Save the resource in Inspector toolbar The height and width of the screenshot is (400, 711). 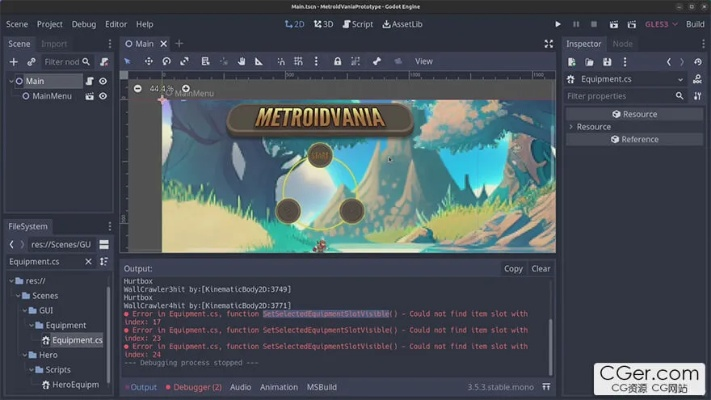click(607, 62)
